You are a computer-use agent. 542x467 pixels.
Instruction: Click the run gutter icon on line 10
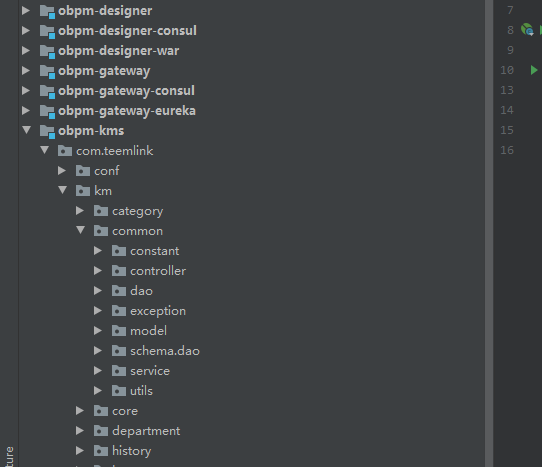[534, 70]
